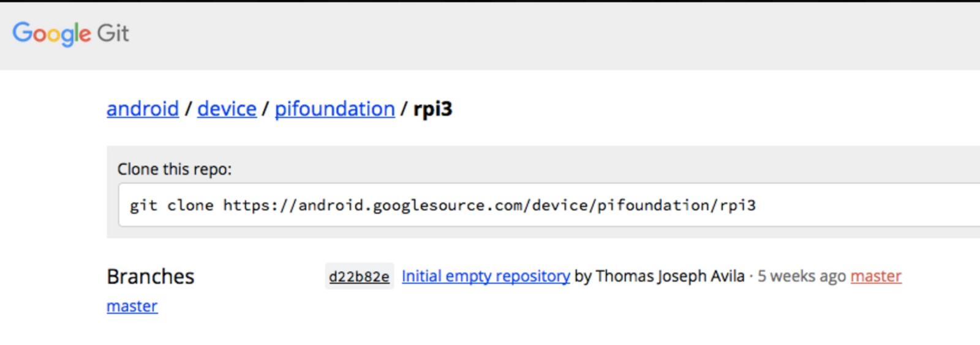Image resolution: width=980 pixels, height=345 pixels.
Task: Click the 5 weeks ago timestamp
Action: [x=802, y=276]
